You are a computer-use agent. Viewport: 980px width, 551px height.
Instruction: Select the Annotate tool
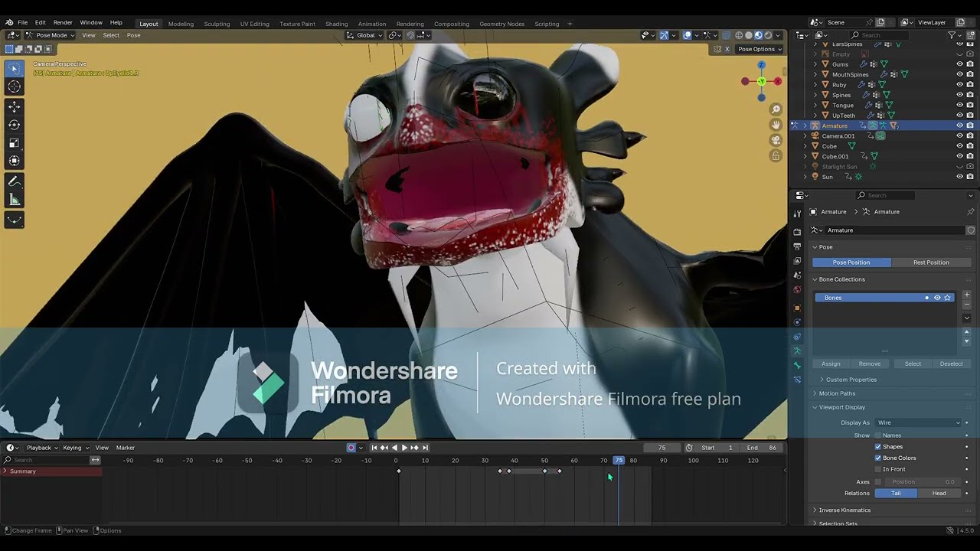point(14,181)
